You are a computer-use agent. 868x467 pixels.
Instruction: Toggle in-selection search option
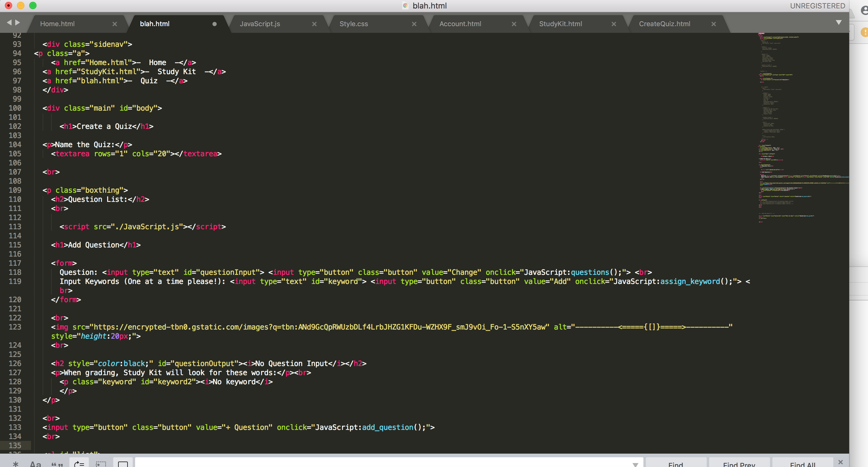101,464
